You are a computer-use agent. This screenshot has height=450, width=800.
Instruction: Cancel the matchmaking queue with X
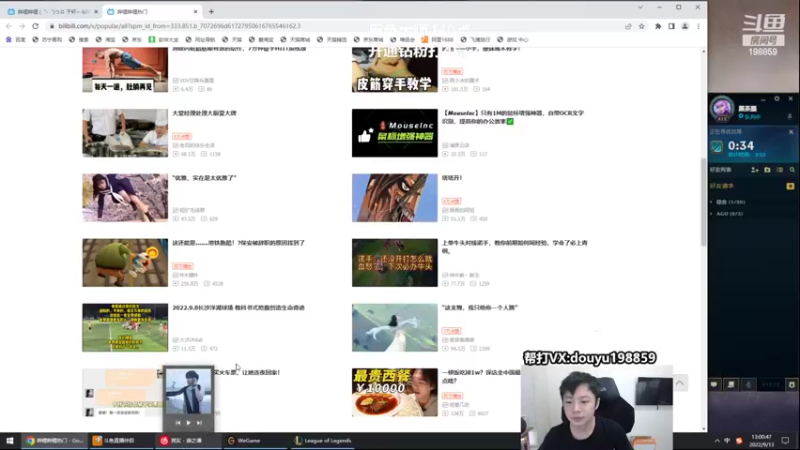(791, 132)
